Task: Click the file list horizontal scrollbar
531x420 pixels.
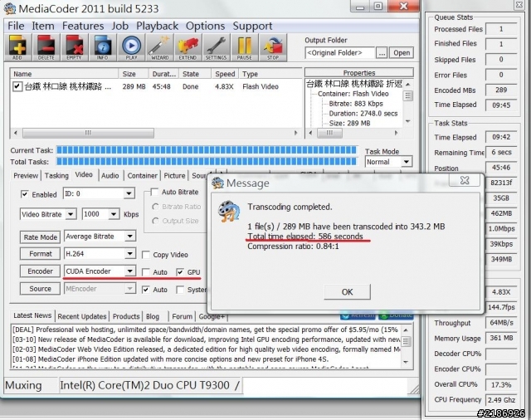Action: tap(155, 133)
